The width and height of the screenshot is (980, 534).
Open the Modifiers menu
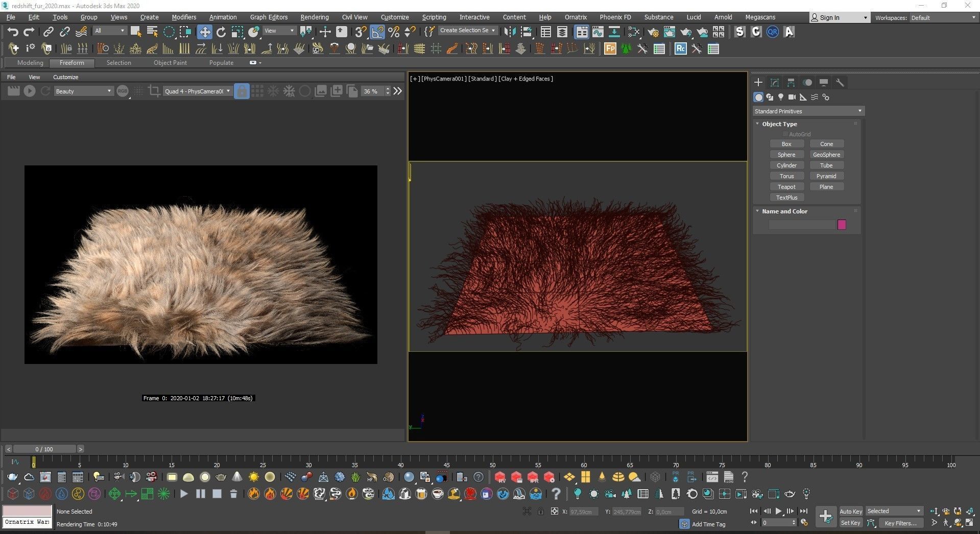pyautogui.click(x=184, y=17)
